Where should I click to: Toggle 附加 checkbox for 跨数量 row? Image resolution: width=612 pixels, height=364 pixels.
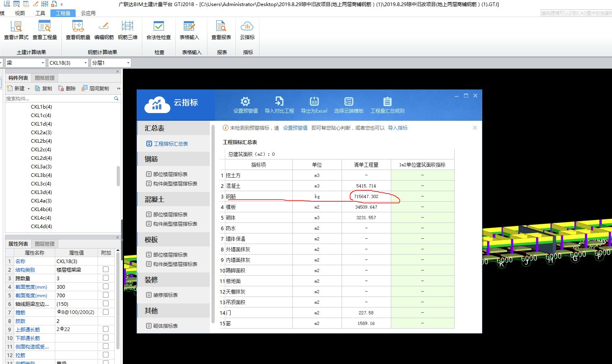coord(106,278)
